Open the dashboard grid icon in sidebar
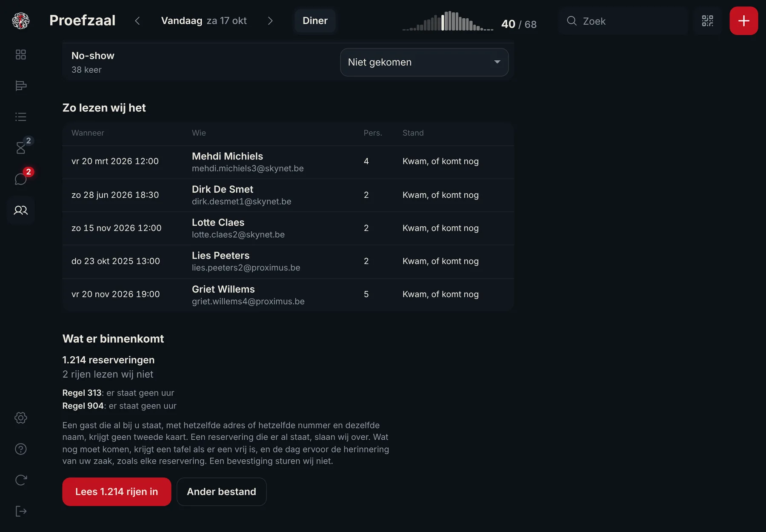Viewport: 766px width, 532px height. (x=20, y=54)
